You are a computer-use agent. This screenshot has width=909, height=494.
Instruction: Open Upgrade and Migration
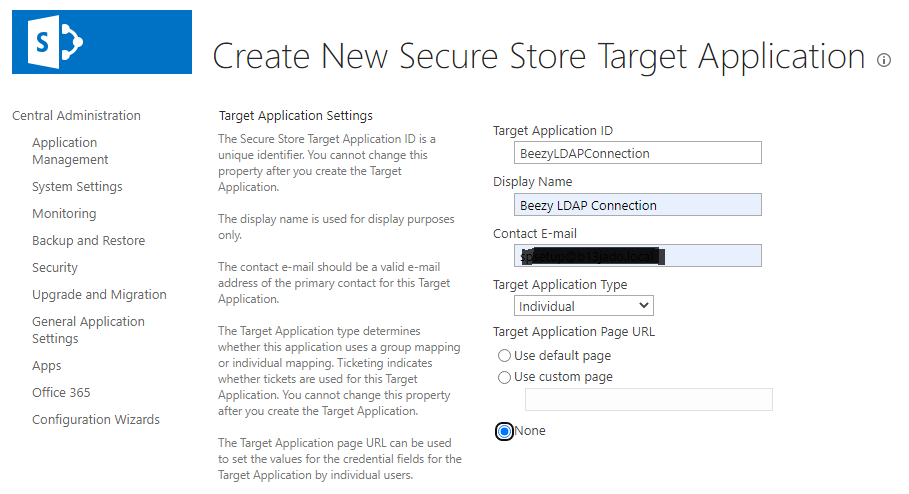[x=99, y=295]
